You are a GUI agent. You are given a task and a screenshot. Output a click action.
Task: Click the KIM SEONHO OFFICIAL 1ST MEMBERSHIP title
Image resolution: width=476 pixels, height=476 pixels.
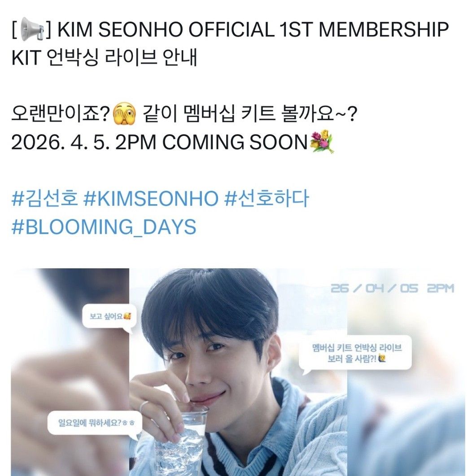point(253,30)
